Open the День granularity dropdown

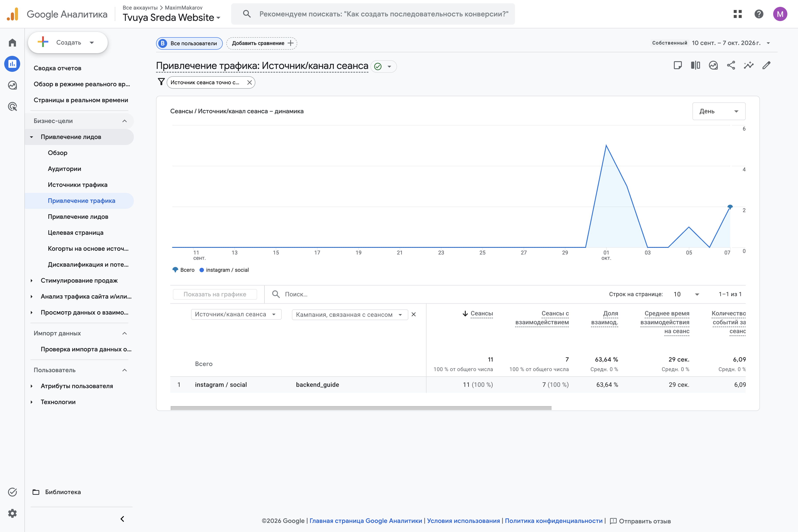tap(719, 111)
